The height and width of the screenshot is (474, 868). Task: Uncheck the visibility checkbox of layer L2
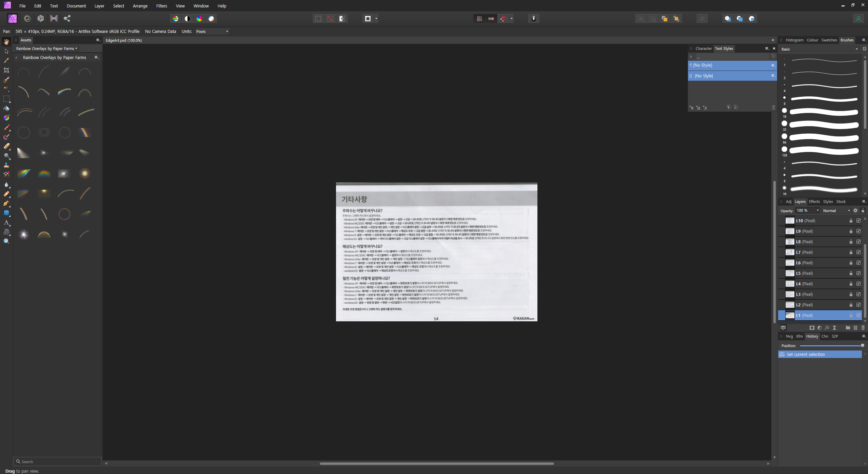click(x=859, y=305)
